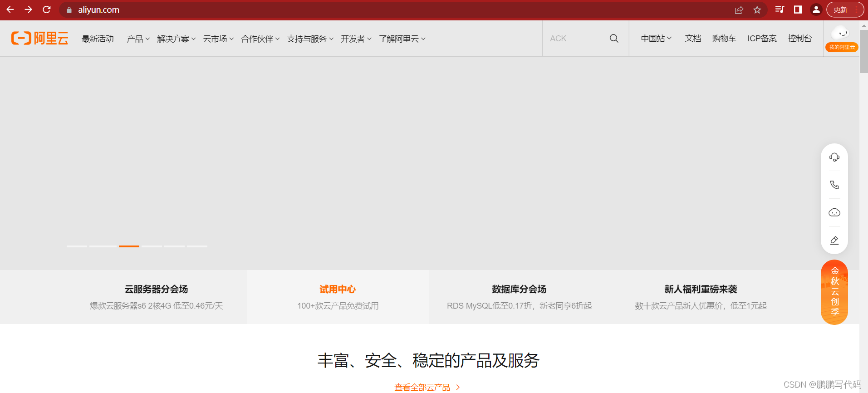Click the 查看全部云产品 link
The width and height of the screenshot is (868, 393).
[427, 387]
